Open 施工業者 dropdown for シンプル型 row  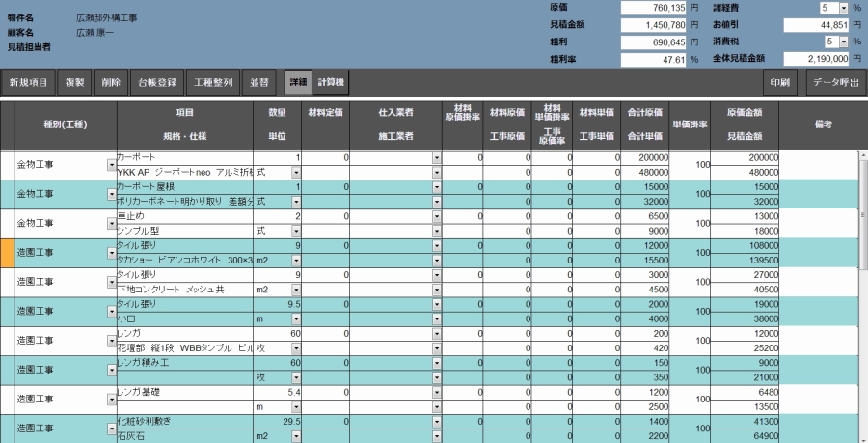click(x=437, y=231)
